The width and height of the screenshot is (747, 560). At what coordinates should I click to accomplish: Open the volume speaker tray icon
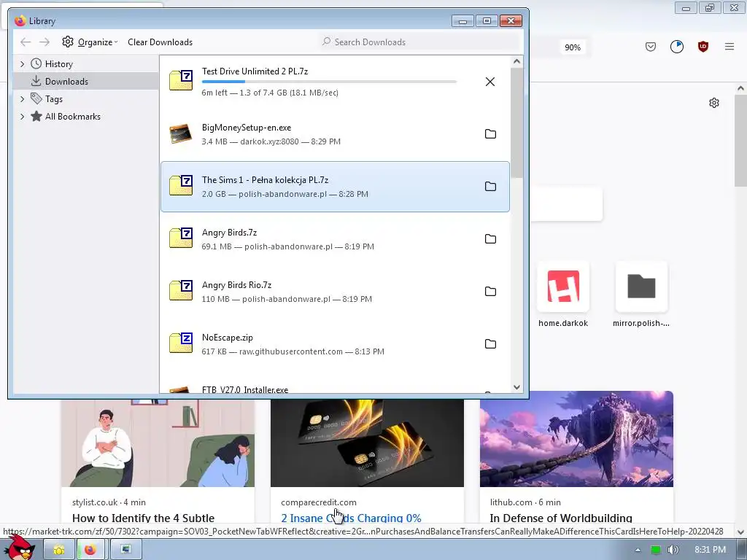click(x=673, y=550)
